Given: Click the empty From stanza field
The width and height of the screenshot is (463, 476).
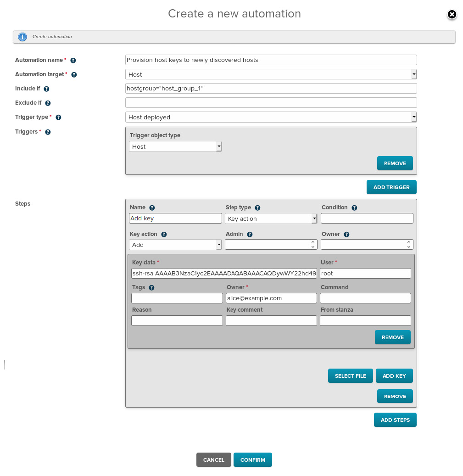Looking at the screenshot, I should point(365,320).
